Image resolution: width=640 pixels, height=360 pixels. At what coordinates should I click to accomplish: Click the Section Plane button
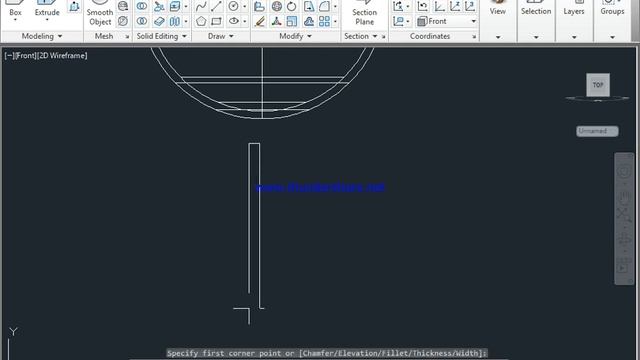364,13
